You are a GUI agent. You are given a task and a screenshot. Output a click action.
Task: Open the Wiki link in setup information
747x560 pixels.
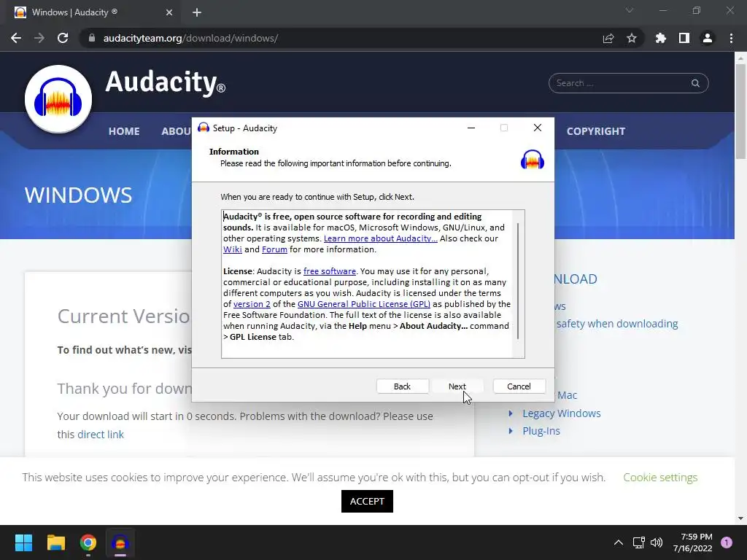click(233, 249)
